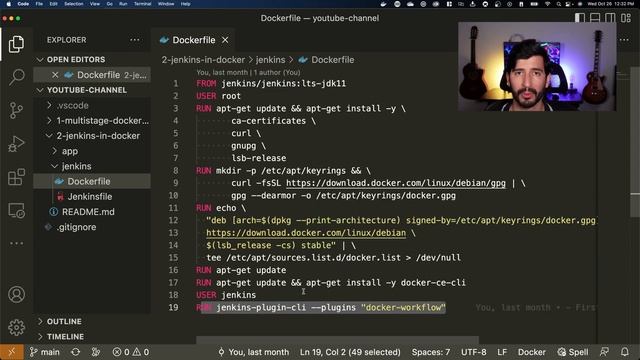This screenshot has height=360, width=640.
Task: Click the author codelens above line 1
Action: pyautogui.click(x=248, y=72)
